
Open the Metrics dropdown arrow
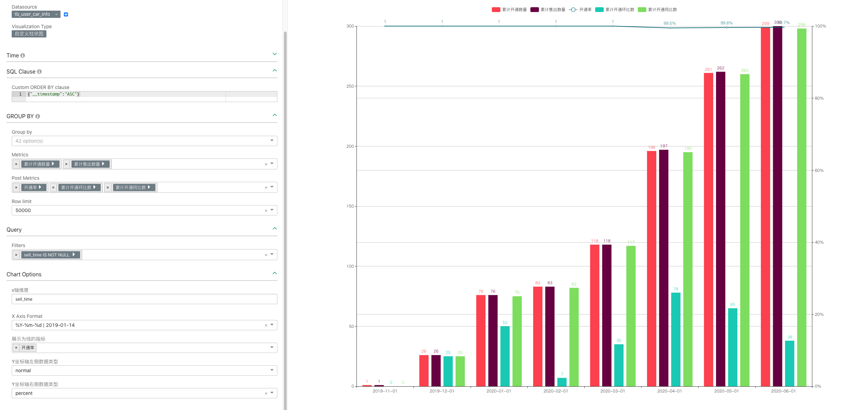click(272, 164)
